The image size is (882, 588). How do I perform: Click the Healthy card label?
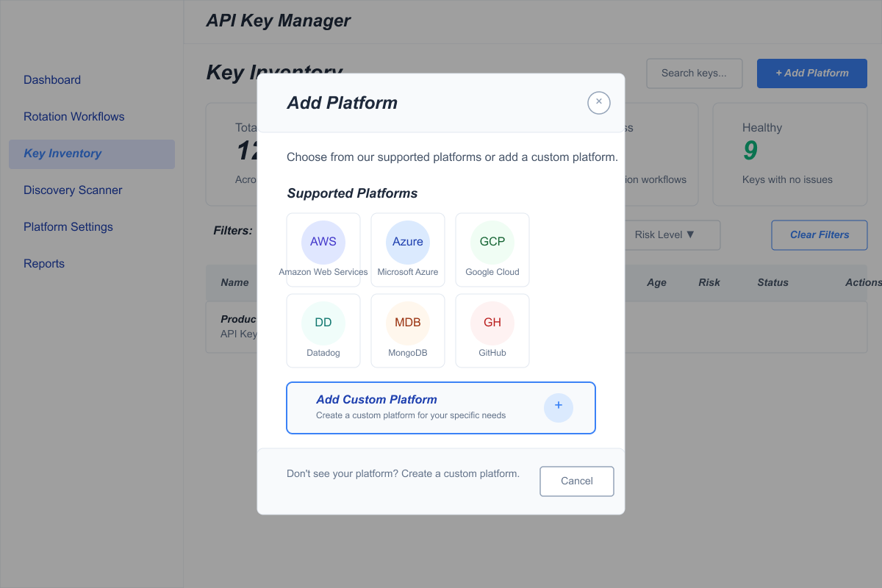pyautogui.click(x=762, y=128)
